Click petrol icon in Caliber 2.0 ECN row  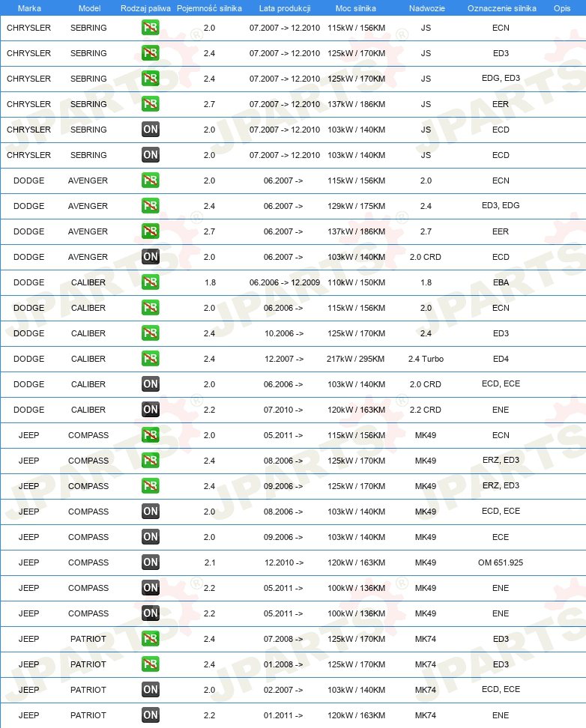pos(150,308)
